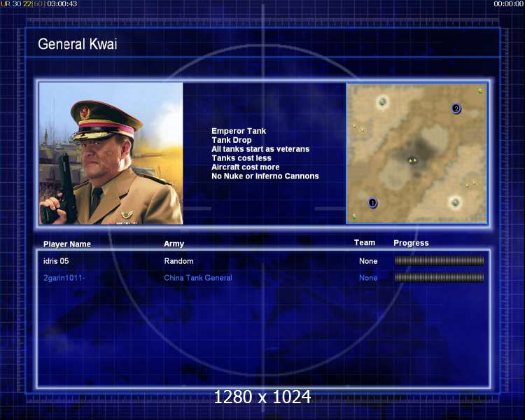
Task: Select player name "idris 05"
Action: (x=56, y=261)
